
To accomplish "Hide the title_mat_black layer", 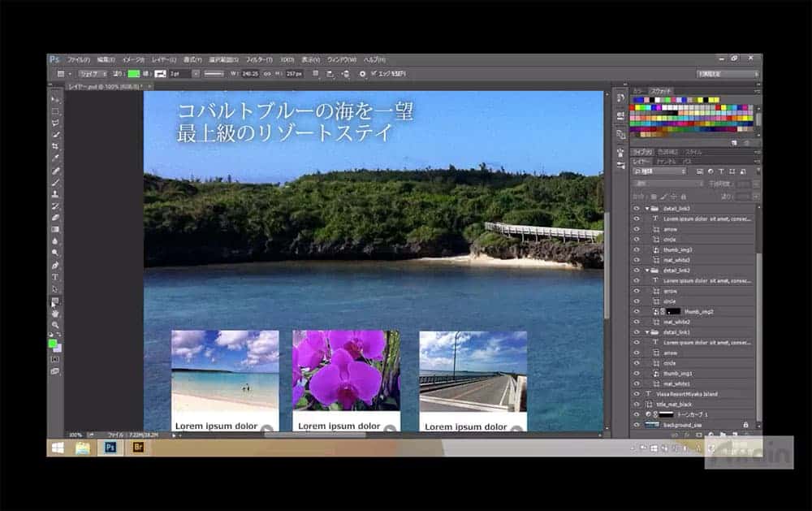I will pyautogui.click(x=637, y=405).
